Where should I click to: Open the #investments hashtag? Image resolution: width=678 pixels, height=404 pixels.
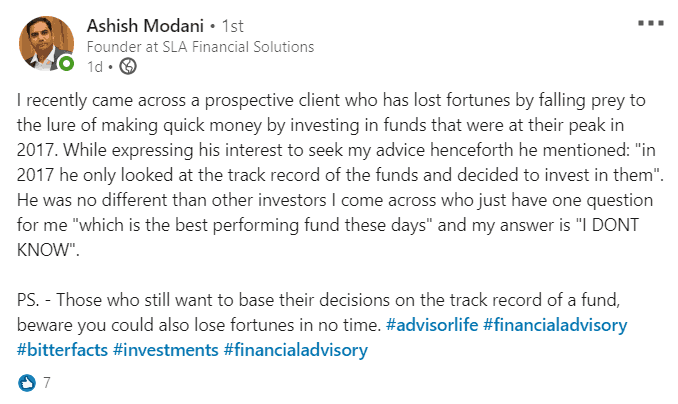click(x=166, y=350)
